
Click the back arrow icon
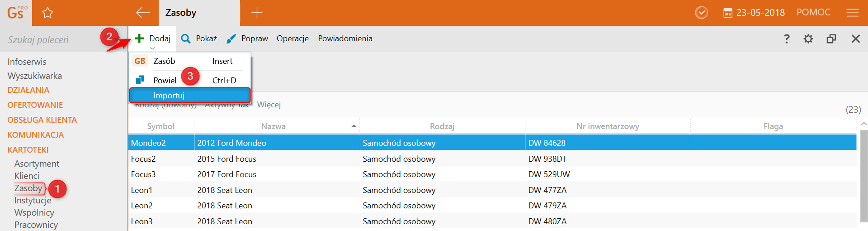(143, 13)
